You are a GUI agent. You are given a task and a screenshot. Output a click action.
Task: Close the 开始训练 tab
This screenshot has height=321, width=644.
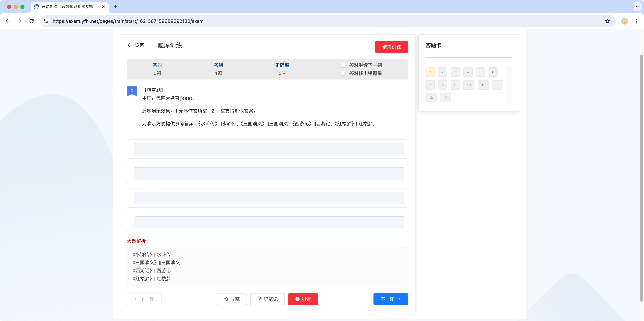pos(103,7)
